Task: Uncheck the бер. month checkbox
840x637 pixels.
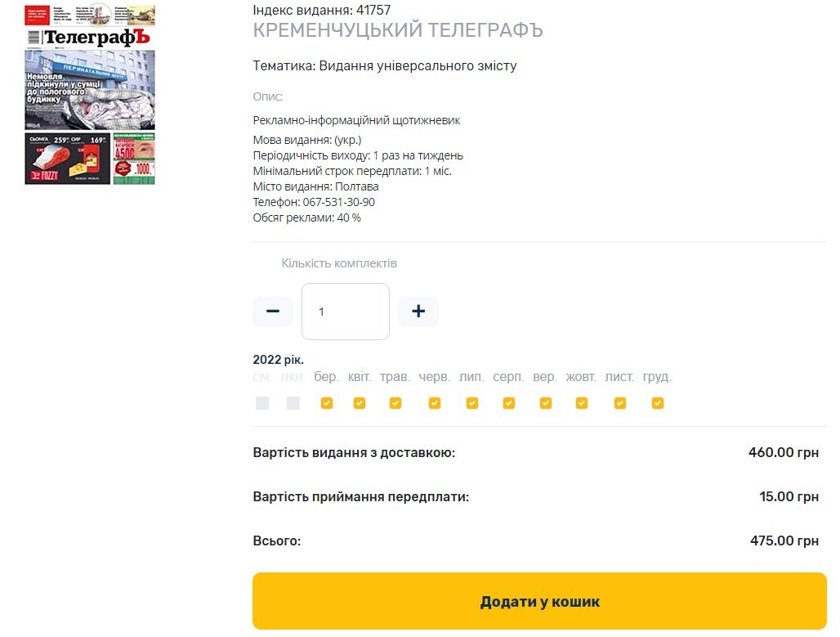Action: [x=326, y=403]
